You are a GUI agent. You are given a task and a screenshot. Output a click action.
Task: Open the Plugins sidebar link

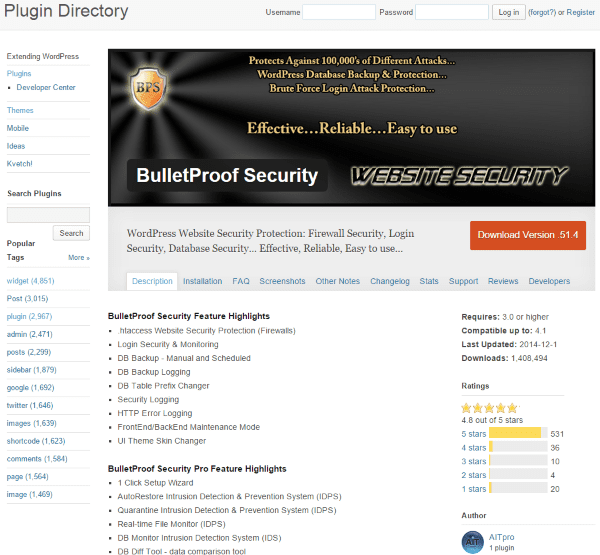coord(19,73)
